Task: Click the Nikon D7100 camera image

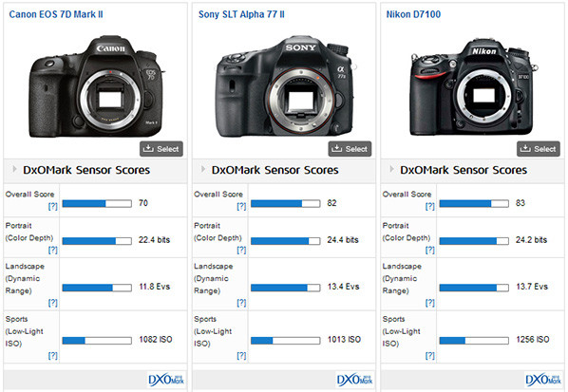Action: point(474,87)
